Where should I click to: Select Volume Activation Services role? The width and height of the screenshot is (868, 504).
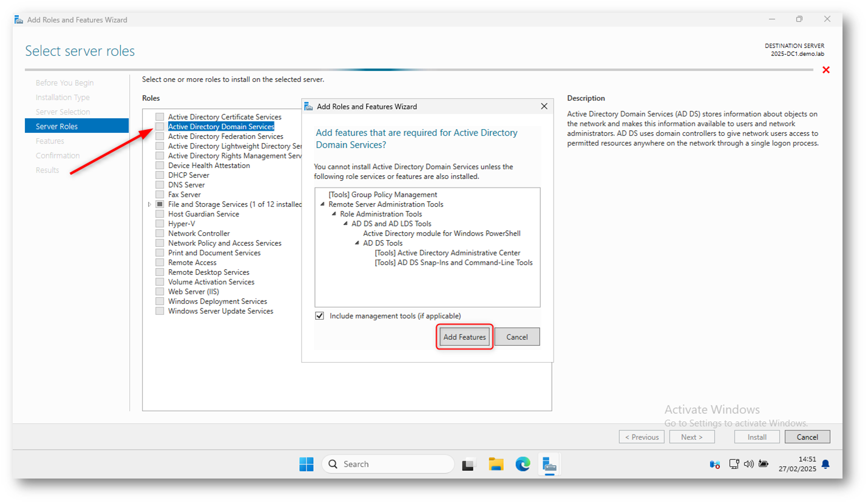(211, 282)
